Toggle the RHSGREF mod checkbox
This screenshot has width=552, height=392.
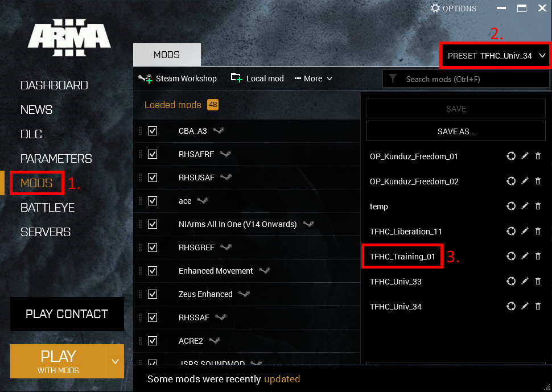pos(153,247)
